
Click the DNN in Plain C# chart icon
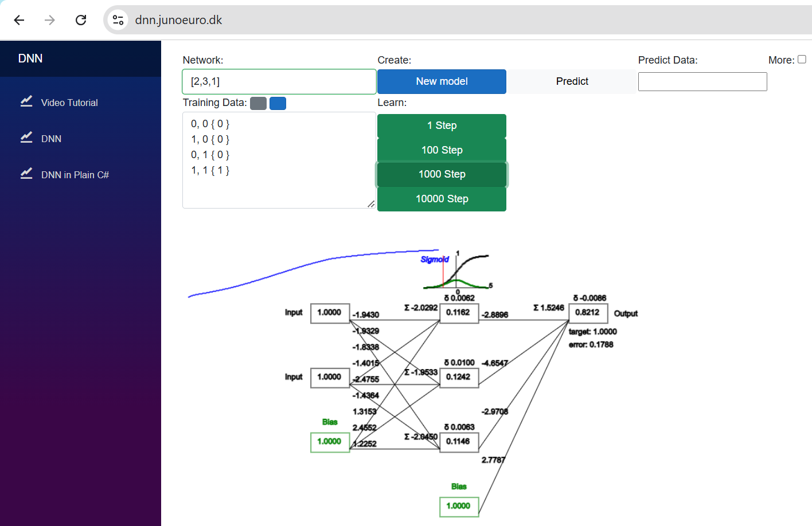pos(26,174)
